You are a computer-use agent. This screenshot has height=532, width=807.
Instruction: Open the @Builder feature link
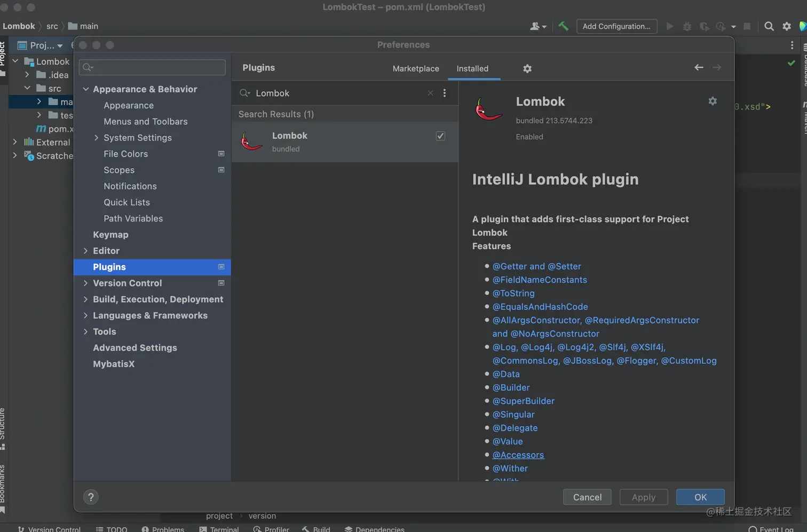click(x=511, y=387)
